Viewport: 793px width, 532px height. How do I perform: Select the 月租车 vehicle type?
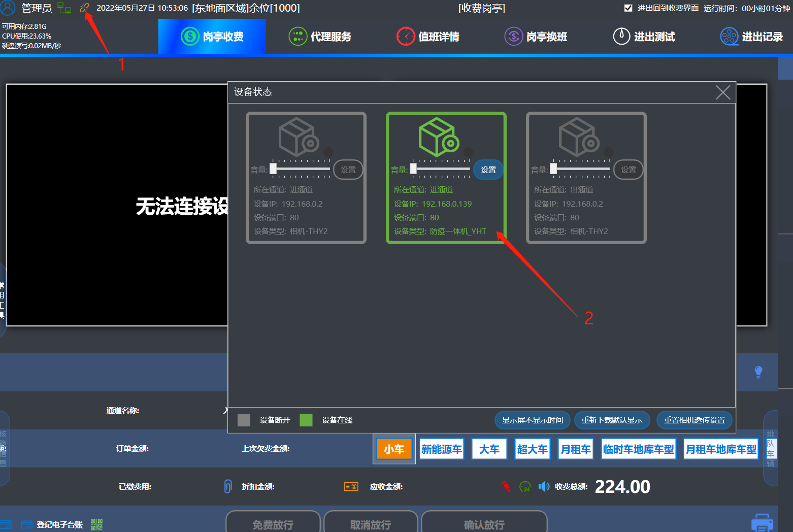pos(575,449)
